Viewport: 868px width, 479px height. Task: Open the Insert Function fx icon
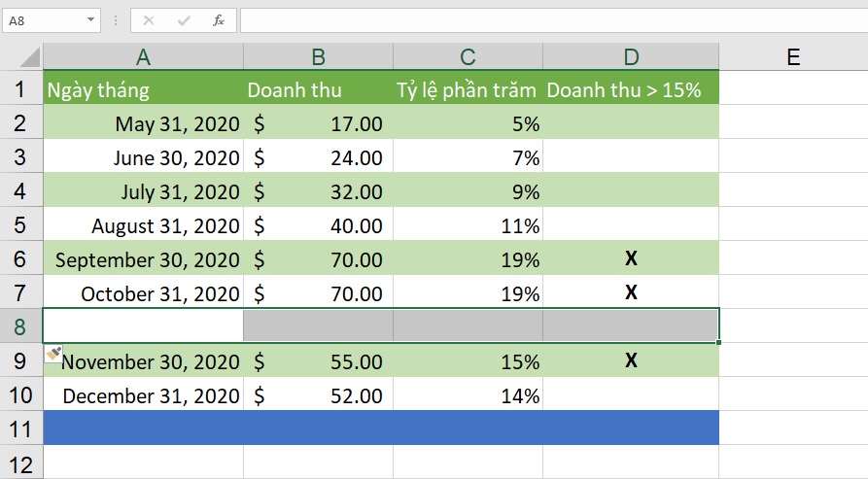219,21
